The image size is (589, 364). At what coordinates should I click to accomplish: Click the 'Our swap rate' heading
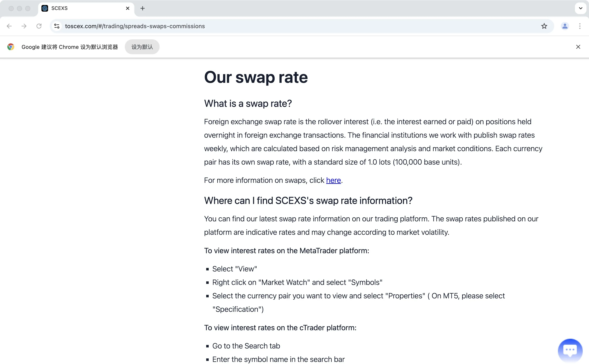pos(256,77)
